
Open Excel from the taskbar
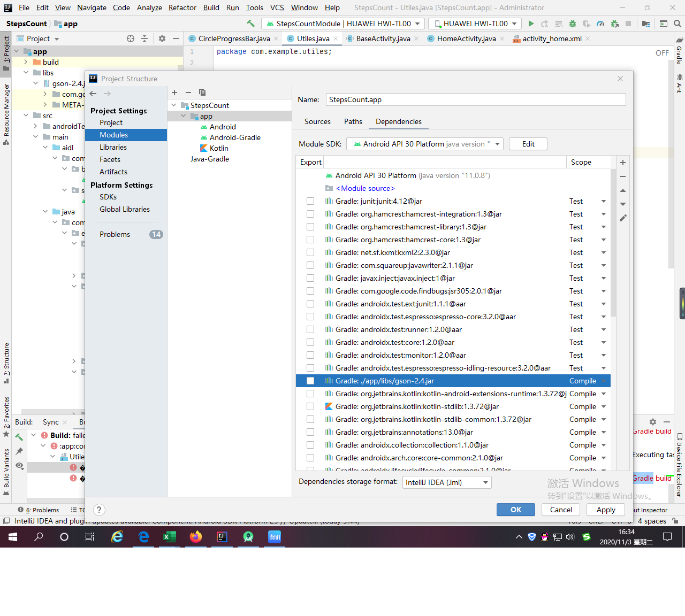tap(170, 537)
